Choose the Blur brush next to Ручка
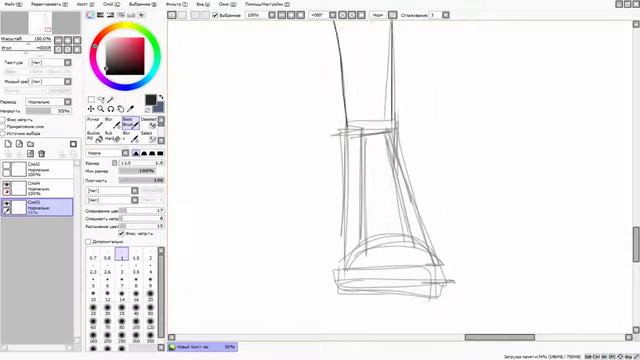 click(x=113, y=123)
